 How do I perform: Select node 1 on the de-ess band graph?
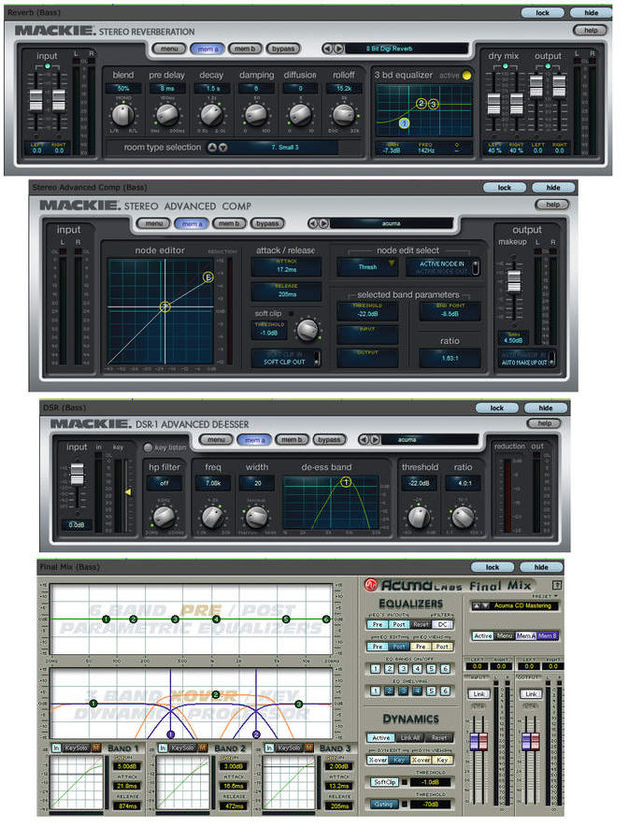346,482
